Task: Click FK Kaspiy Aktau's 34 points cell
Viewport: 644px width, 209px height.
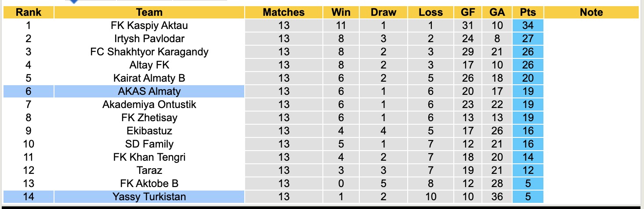Action: [x=528, y=25]
